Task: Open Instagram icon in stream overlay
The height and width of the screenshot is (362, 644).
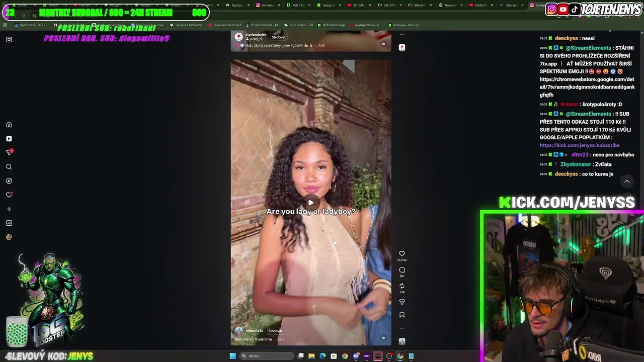Action: tap(552, 9)
